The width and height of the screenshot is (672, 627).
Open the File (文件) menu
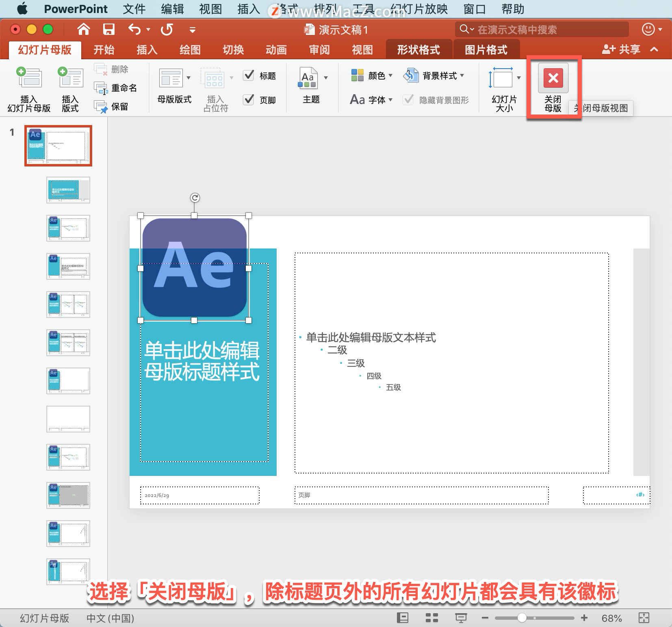[134, 9]
